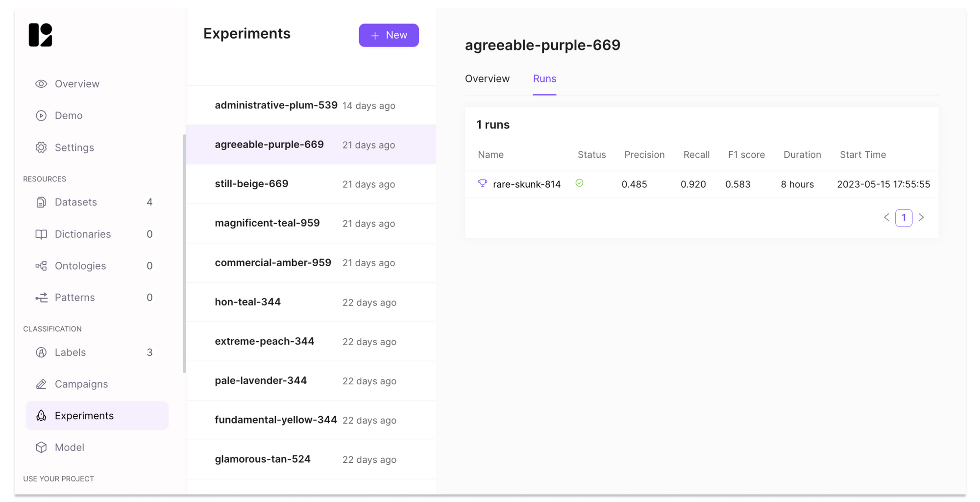Viewport: 980px width, 502px height.
Task: Click the green status checkmark for rare-skunk-814
Action: click(x=579, y=183)
